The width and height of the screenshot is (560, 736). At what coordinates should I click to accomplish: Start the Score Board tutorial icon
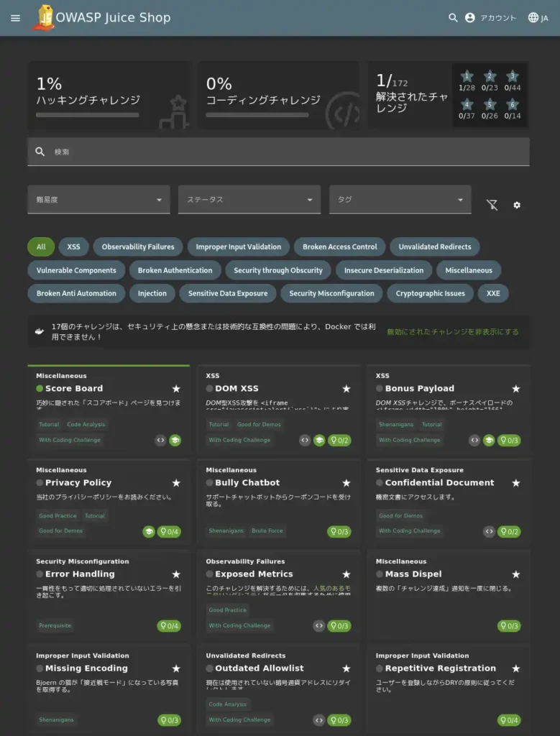point(175,441)
